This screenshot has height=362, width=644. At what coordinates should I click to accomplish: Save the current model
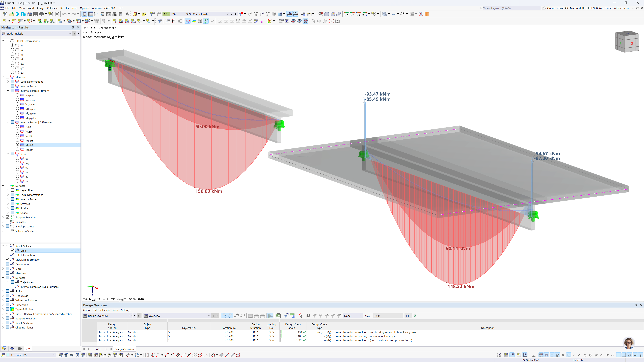[x=35, y=14]
